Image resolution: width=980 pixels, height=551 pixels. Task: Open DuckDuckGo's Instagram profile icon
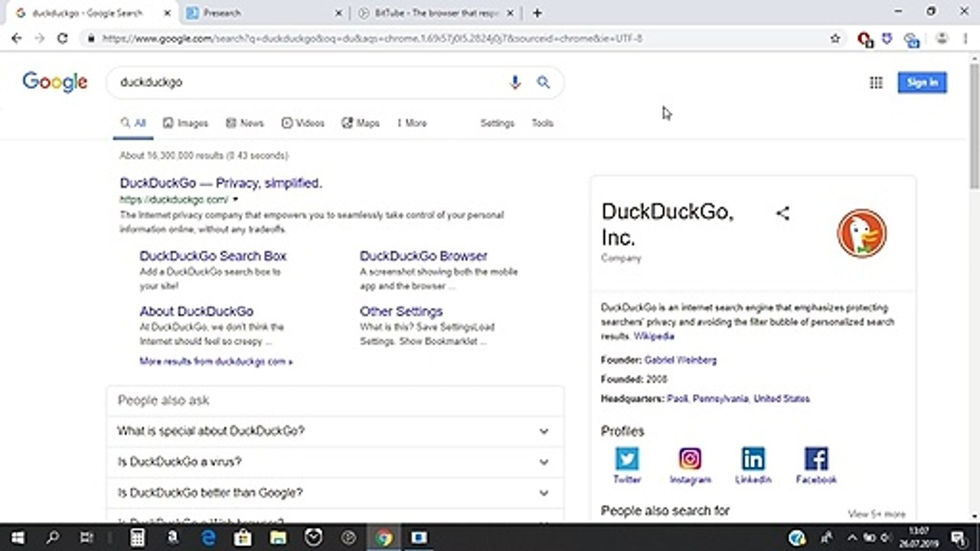[690, 458]
